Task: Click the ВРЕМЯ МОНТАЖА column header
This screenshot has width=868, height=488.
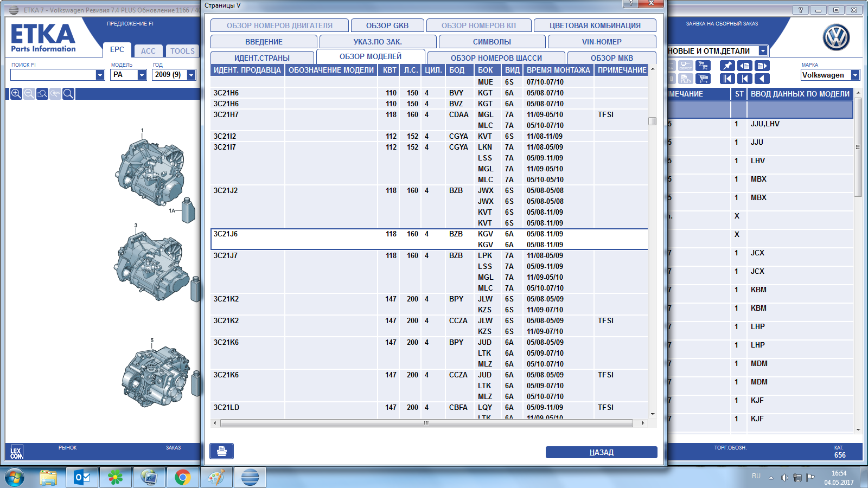Action: [x=558, y=70]
